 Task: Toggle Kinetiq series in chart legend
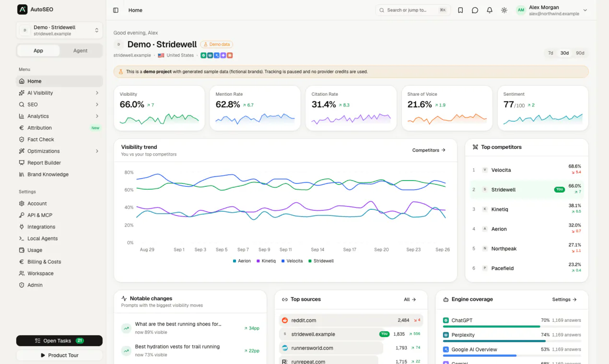[x=266, y=261]
